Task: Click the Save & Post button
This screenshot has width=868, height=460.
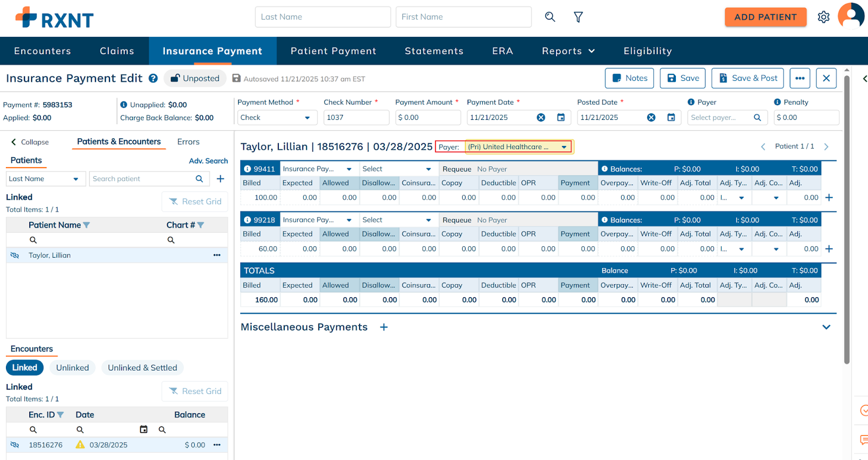Action: (x=748, y=78)
